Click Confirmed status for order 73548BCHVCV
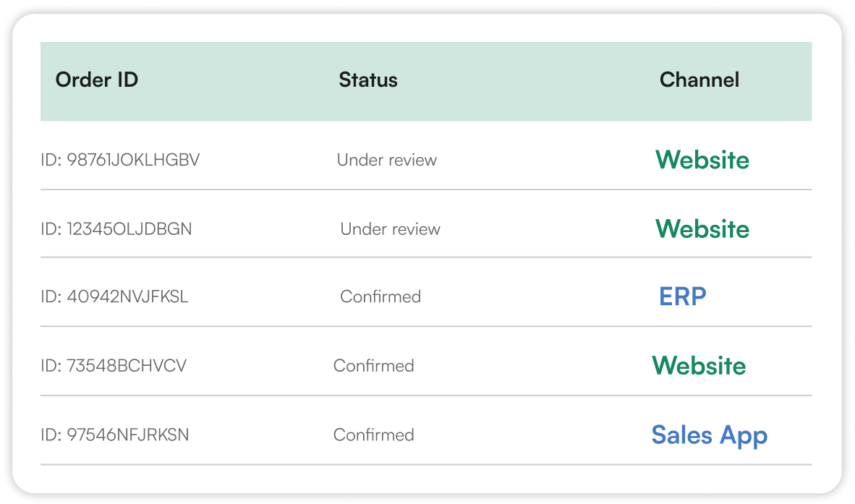The height and width of the screenshot is (504, 855). click(373, 366)
